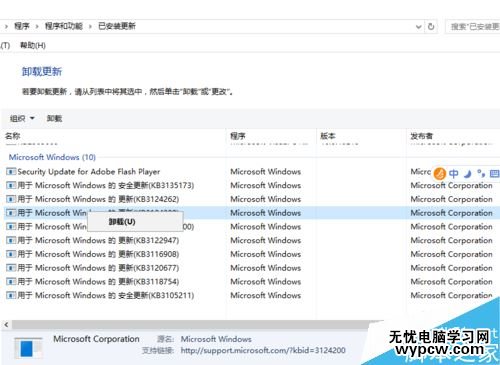Click Microsoft Windows in the highlighted row
Image resolution: width=500 pixels, height=365 pixels.
[x=266, y=213]
